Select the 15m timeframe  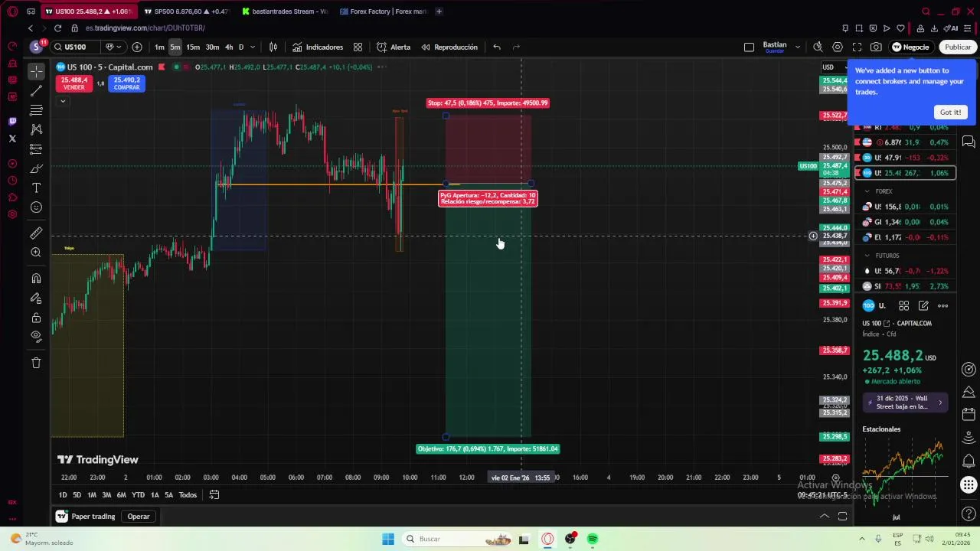coord(193,47)
